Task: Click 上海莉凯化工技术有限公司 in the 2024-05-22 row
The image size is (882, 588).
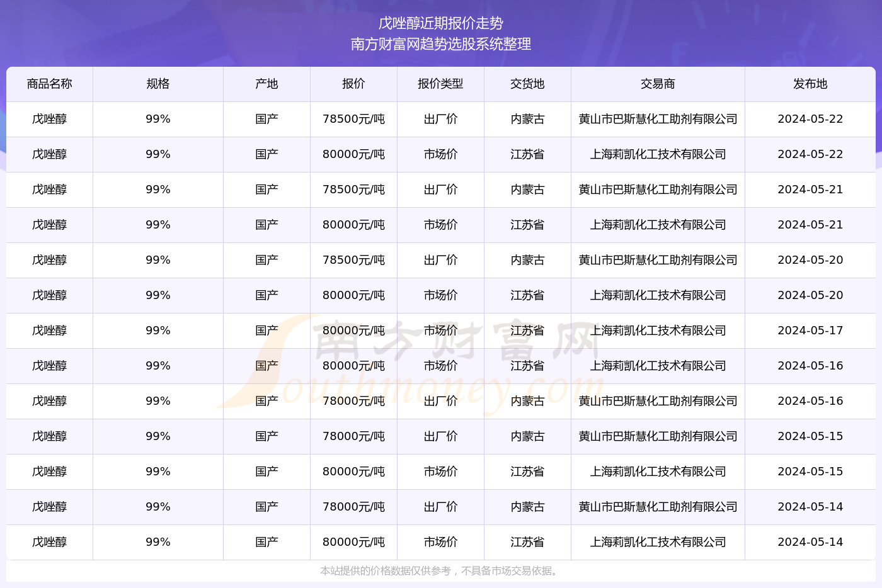Action: click(658, 154)
